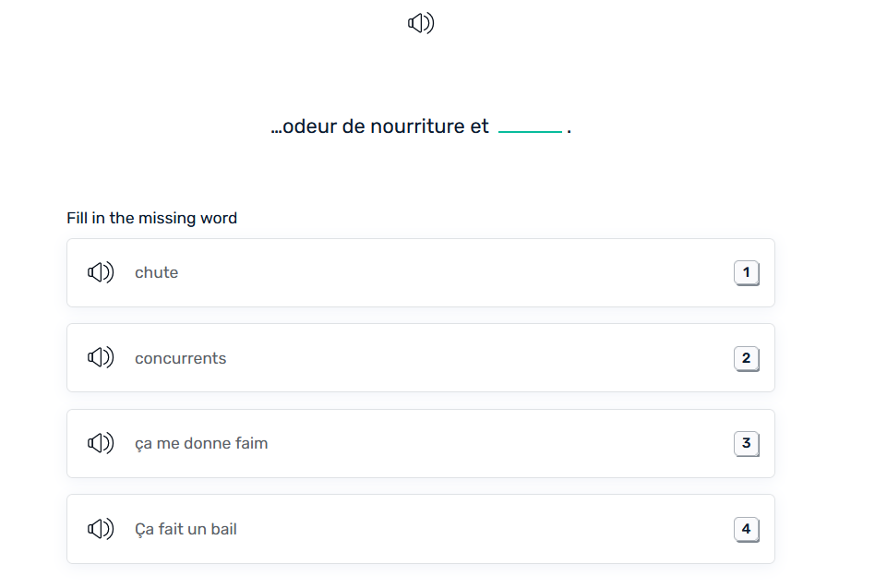This screenshot has height=588, width=875.
Task: Click the period after the blank
Action: click(x=569, y=128)
